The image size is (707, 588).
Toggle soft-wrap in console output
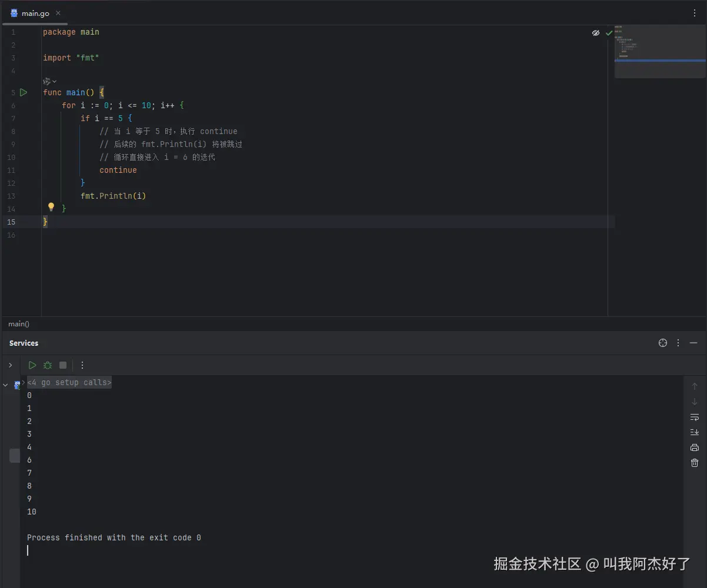coord(695,417)
